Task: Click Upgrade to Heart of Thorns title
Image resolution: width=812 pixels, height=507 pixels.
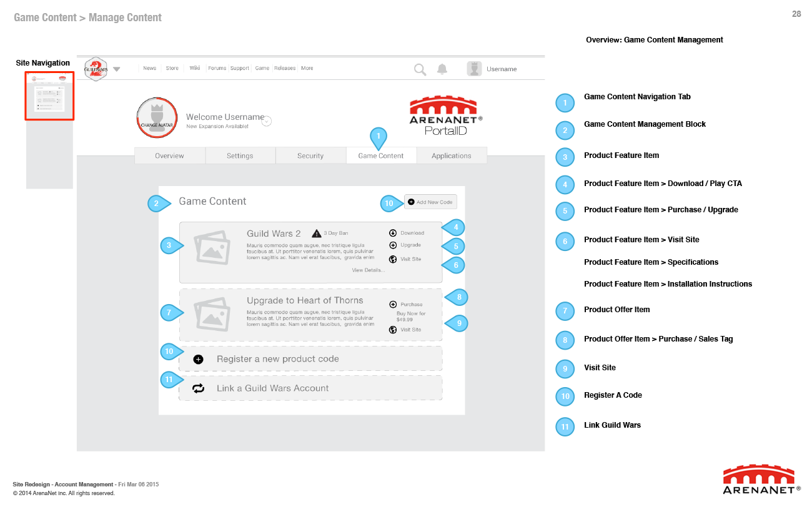Action: [x=305, y=300]
